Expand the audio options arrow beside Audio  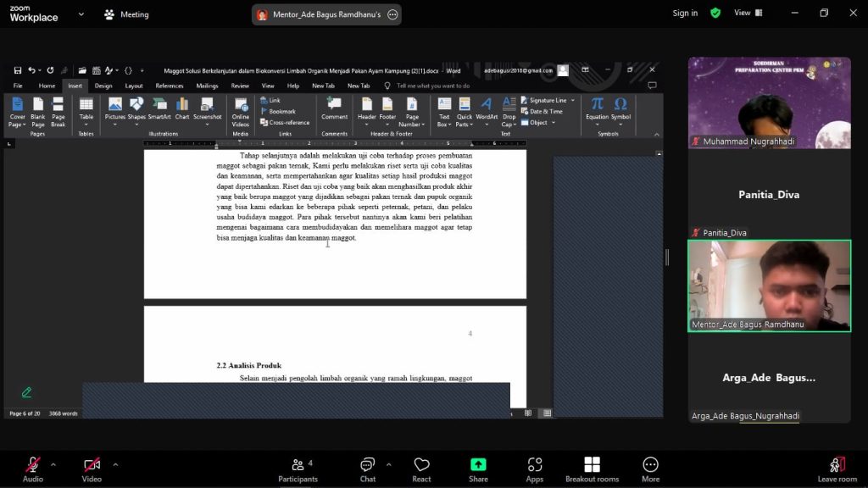[x=53, y=464]
